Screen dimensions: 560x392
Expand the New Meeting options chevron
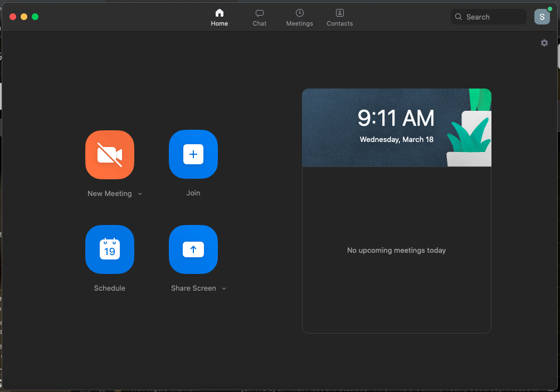(140, 194)
